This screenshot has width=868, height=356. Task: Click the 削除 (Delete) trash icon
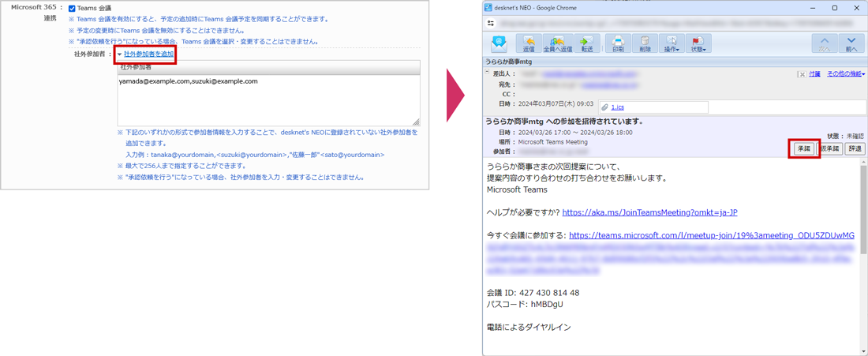click(x=645, y=43)
